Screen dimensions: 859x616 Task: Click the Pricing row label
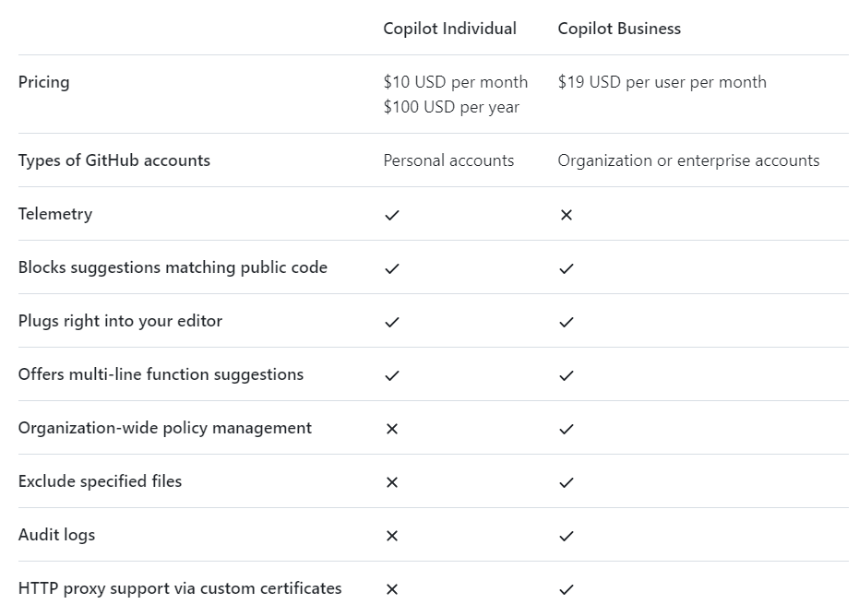pos(43,82)
